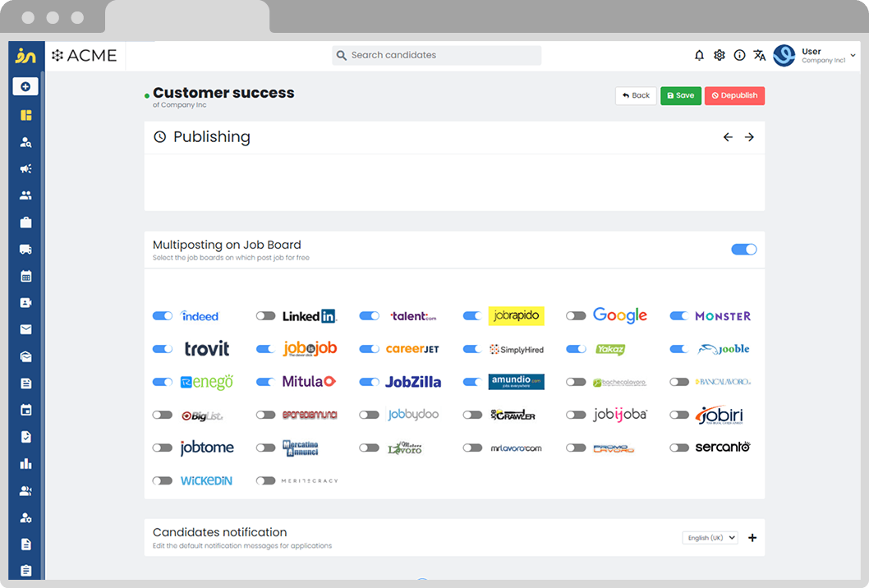The width and height of the screenshot is (869, 588).
Task: Enable the Jobbydoo job board toggle
Action: click(369, 415)
